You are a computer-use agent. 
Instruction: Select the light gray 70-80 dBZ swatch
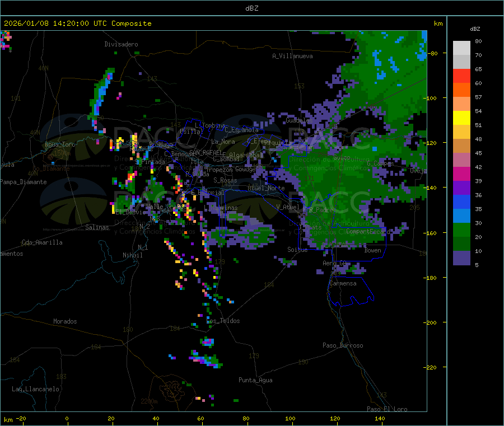point(461,48)
